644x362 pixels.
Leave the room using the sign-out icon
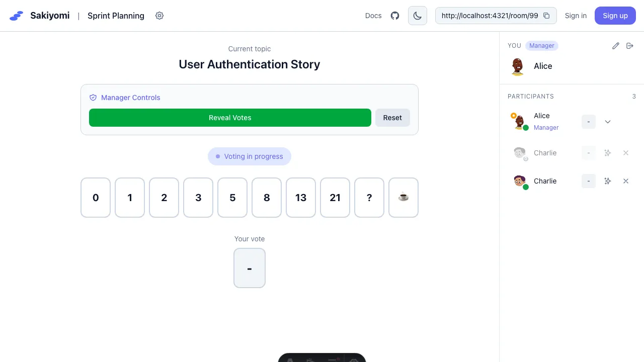click(x=629, y=46)
